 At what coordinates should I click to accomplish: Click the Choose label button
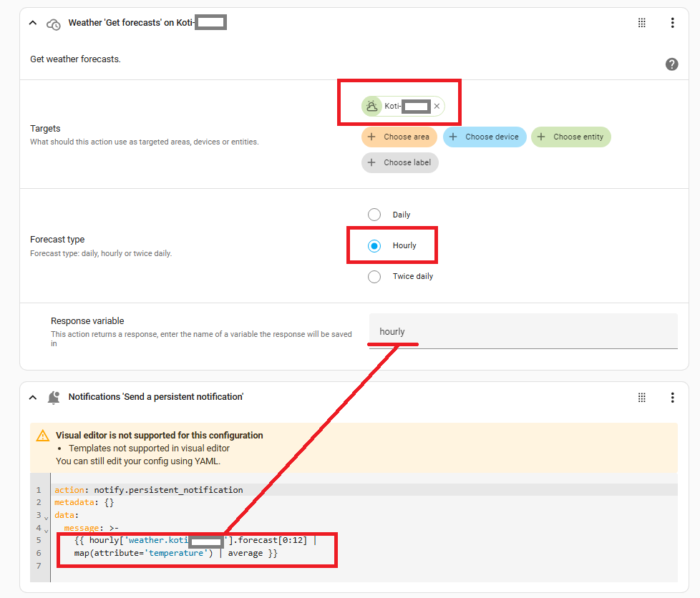coord(399,162)
